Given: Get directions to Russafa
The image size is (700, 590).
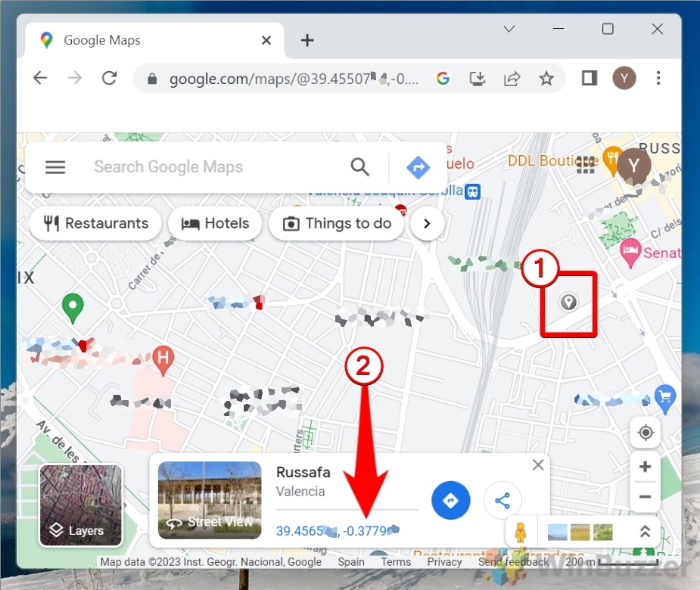Looking at the screenshot, I should click(450, 500).
